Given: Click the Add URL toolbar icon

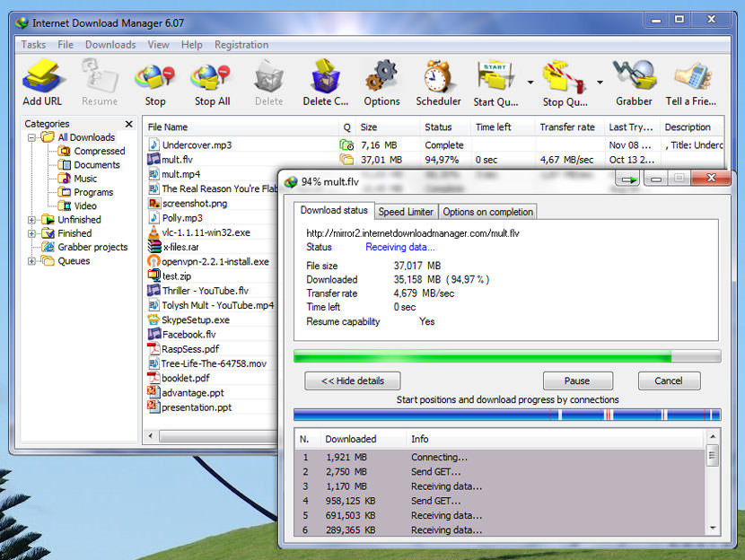Looking at the screenshot, I should tap(42, 76).
